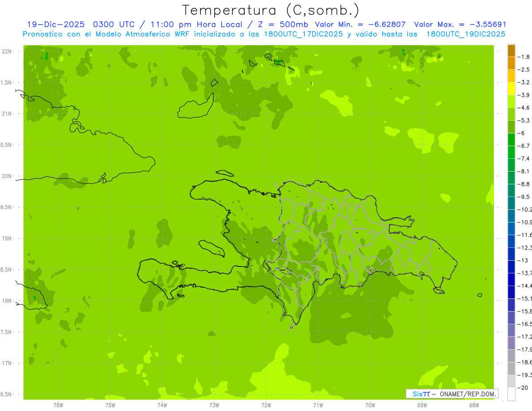
Task: Click the "21N" latitude label
Action: pos(8,114)
